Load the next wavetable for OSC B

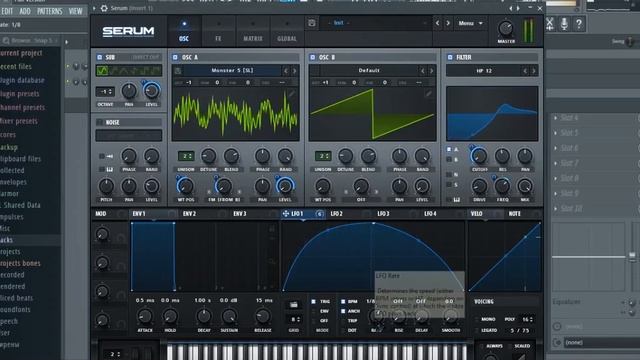(x=431, y=71)
